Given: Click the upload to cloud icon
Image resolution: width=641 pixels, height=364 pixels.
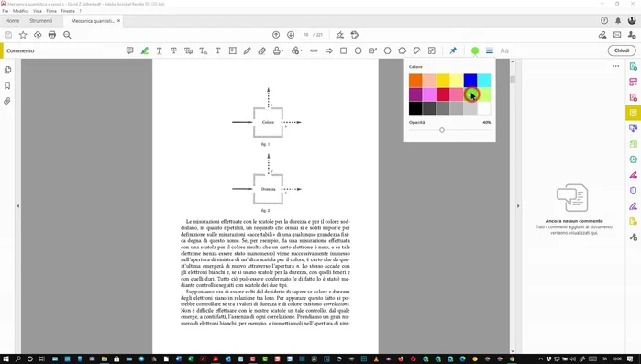Looking at the screenshot, I should [38, 35].
